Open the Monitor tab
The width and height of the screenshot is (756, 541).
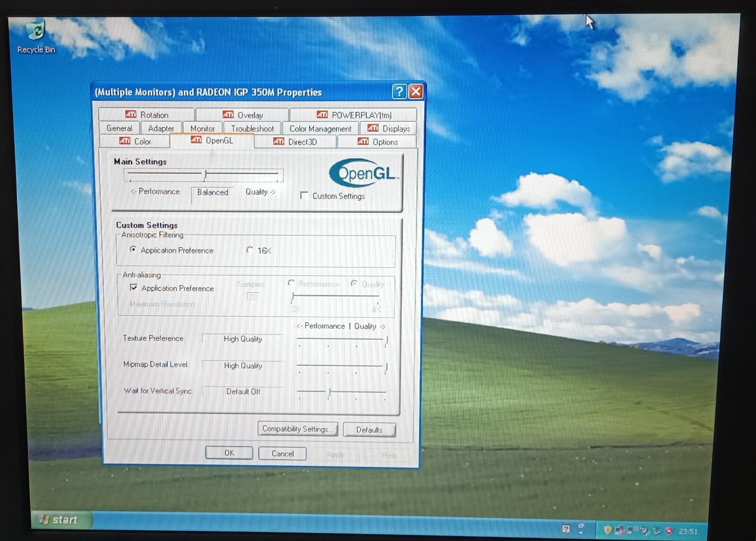click(202, 128)
